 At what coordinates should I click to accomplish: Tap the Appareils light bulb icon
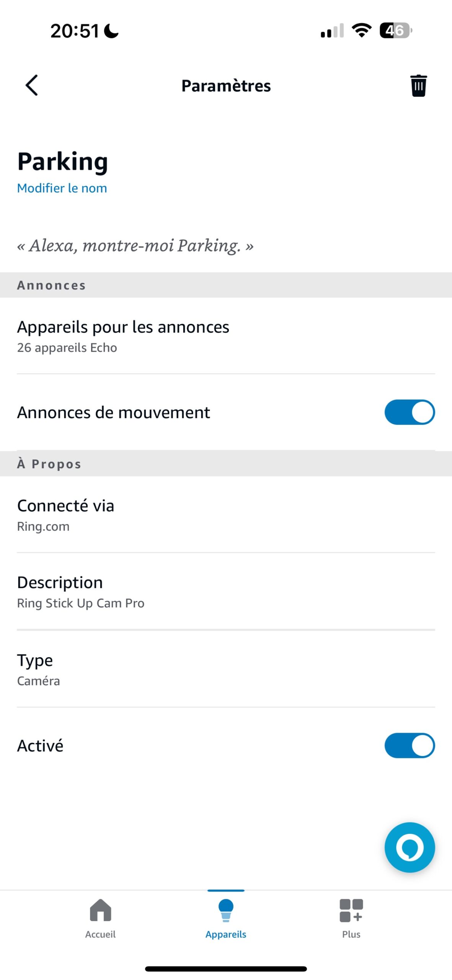[225, 910]
